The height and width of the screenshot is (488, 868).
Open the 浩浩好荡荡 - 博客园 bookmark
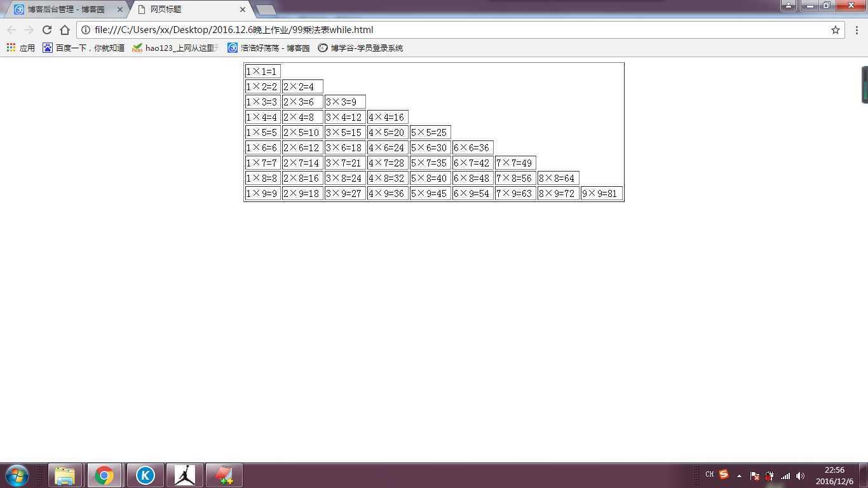coord(269,48)
